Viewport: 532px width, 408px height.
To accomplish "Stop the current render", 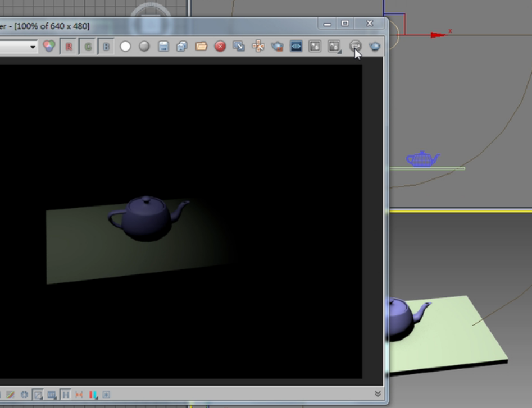I will pos(356,47).
